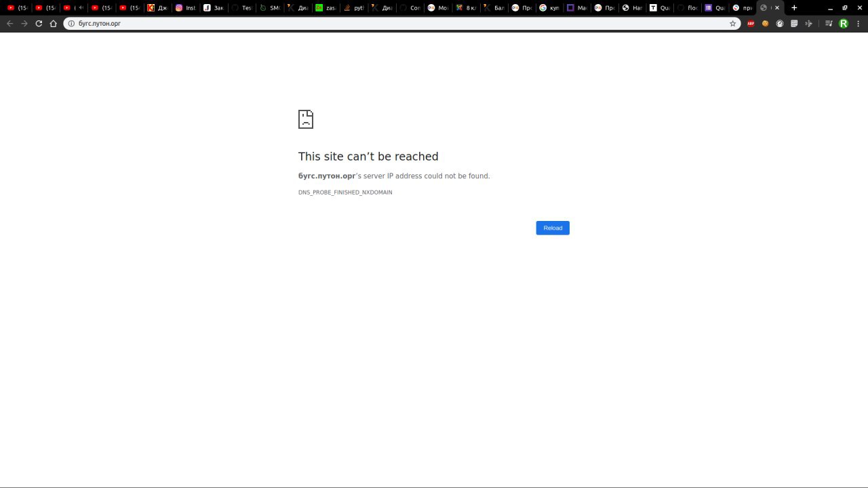The width and height of the screenshot is (868, 488).
Task: Click the back navigation arrow
Action: pos(9,23)
